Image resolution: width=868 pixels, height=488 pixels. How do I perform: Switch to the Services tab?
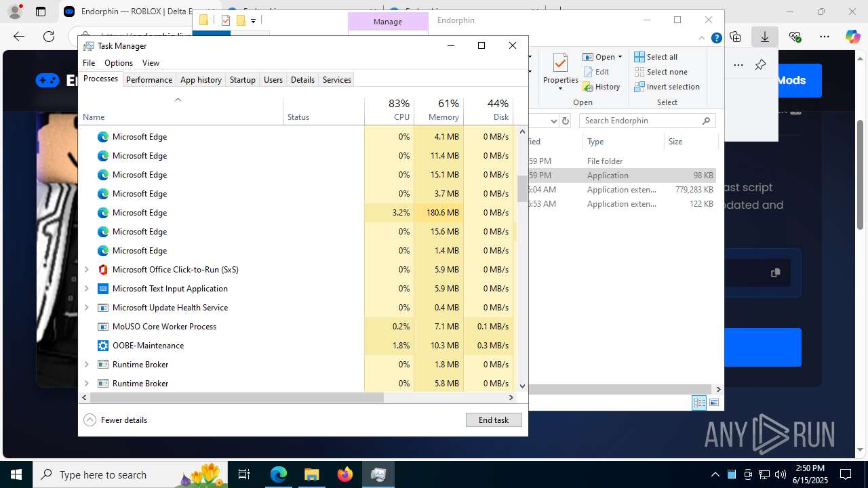point(337,80)
